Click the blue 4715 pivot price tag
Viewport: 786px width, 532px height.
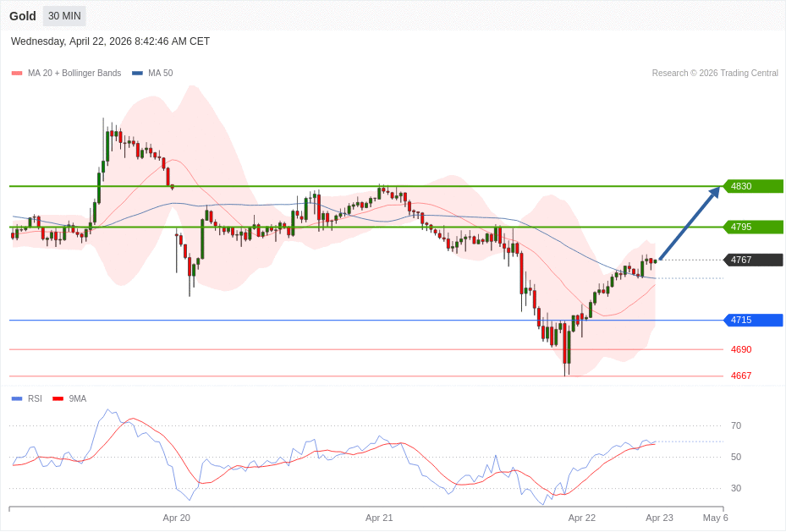[753, 320]
